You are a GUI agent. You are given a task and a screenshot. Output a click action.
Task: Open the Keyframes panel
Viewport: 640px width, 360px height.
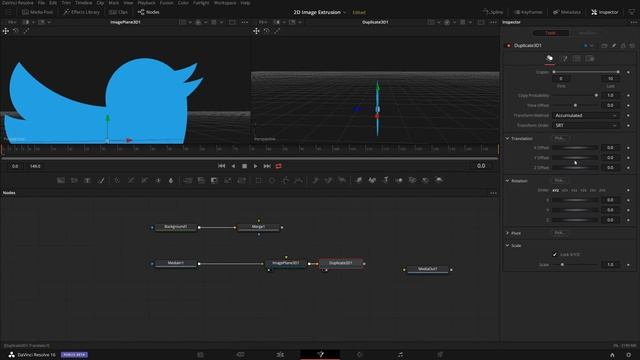tap(528, 12)
